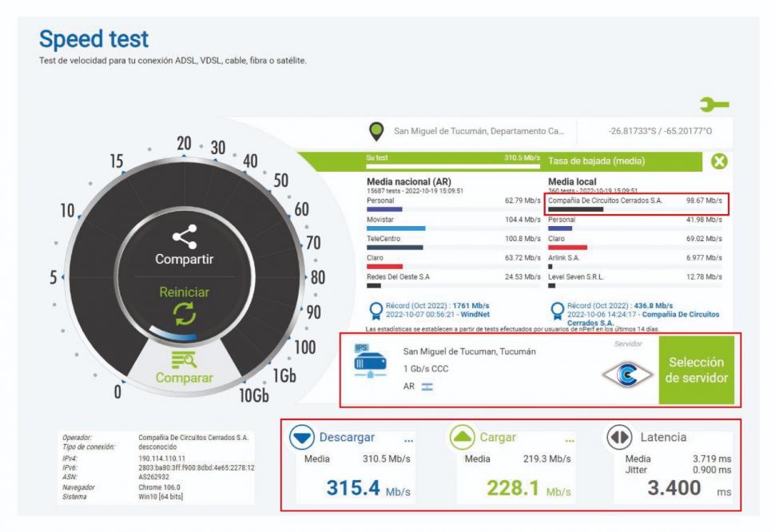This screenshot has height=532, width=775.
Task: Open the green wrench settings icon
Action: (x=715, y=104)
